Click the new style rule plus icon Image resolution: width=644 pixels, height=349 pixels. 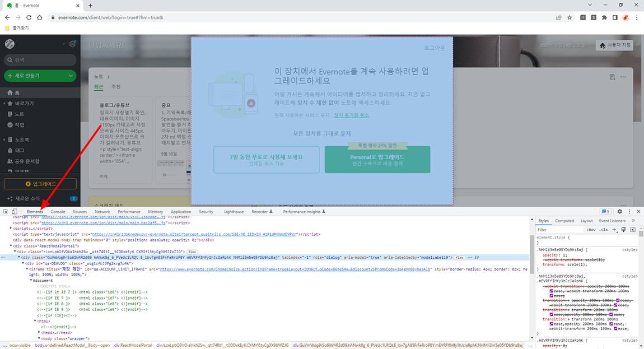click(x=614, y=230)
